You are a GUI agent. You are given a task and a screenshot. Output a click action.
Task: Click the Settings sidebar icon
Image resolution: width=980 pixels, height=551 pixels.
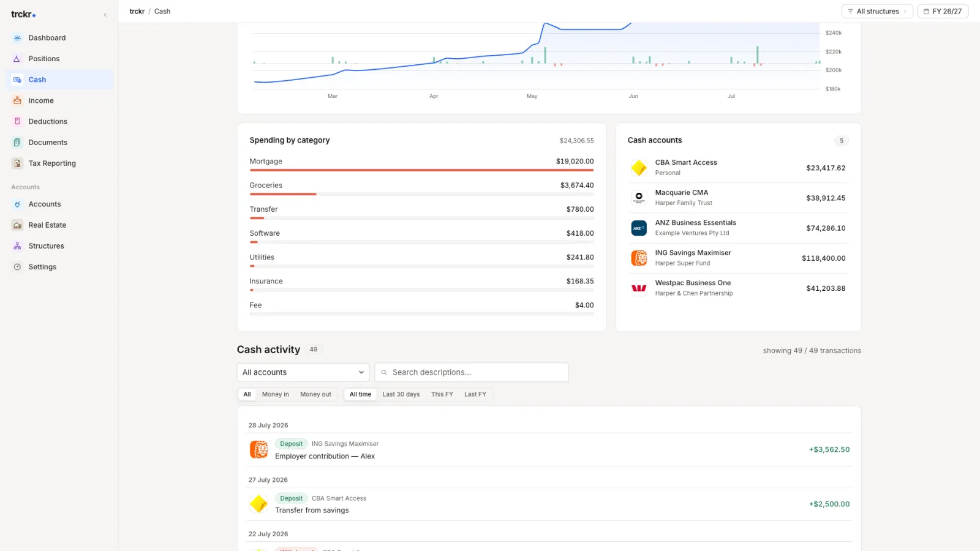[x=17, y=267]
